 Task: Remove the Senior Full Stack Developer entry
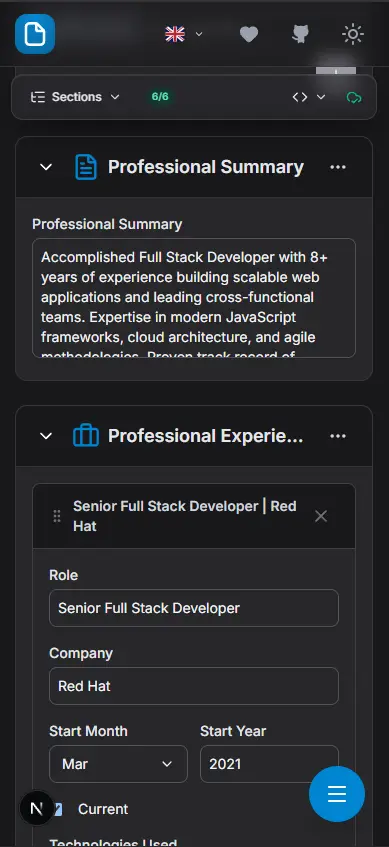pos(321,516)
